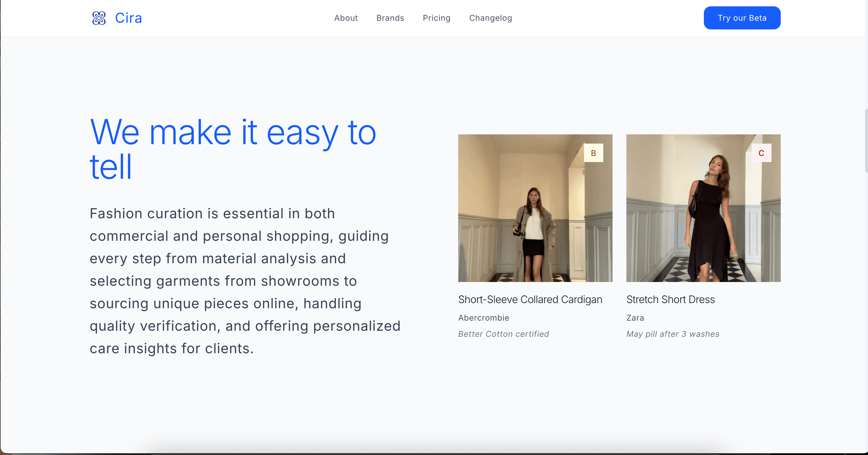View the Changelog page

coord(490,18)
